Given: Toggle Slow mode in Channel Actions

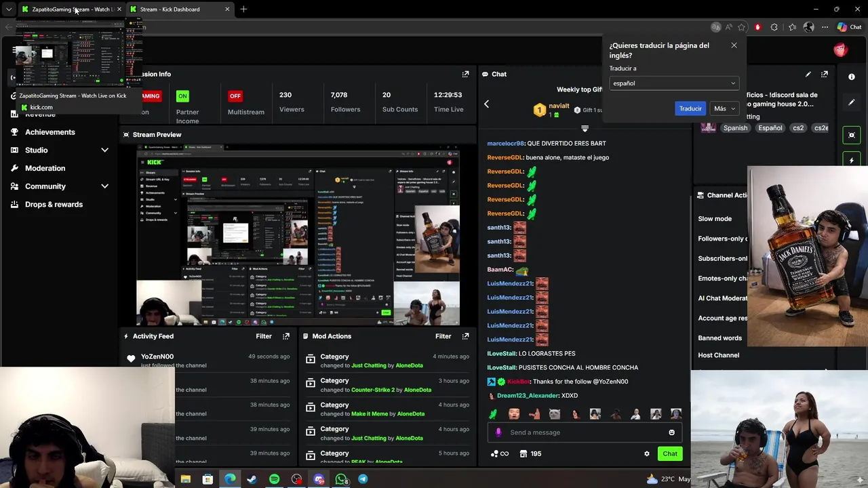Looking at the screenshot, I should tap(715, 219).
